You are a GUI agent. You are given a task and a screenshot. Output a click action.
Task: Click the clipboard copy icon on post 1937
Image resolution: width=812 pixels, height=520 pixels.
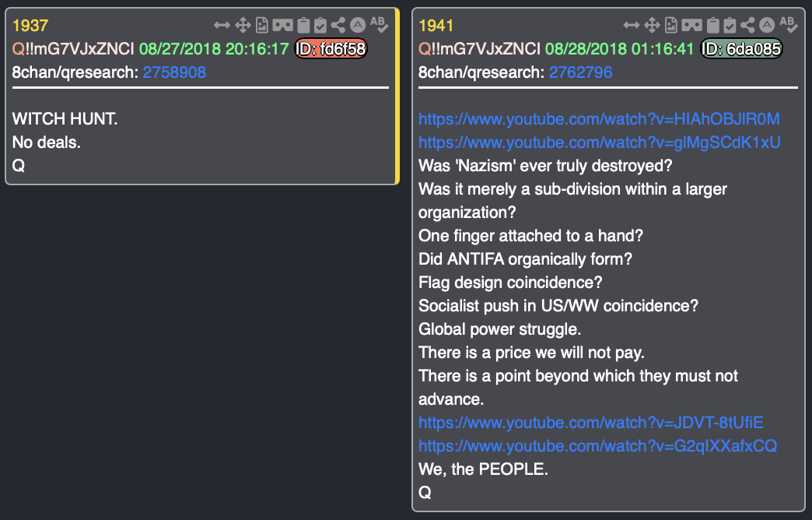(304, 25)
